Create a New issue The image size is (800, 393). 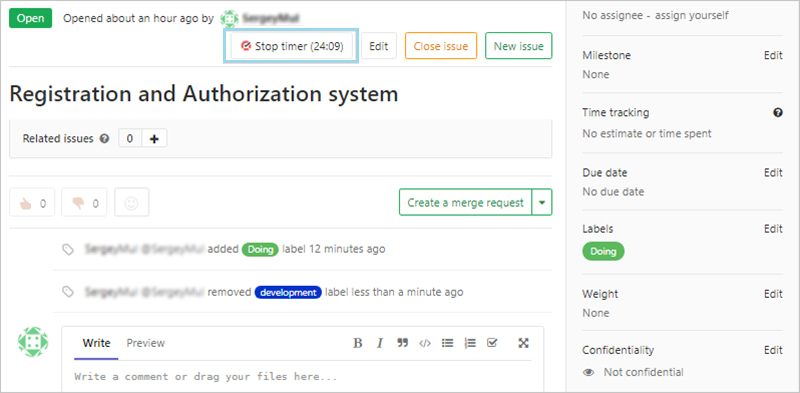click(518, 46)
